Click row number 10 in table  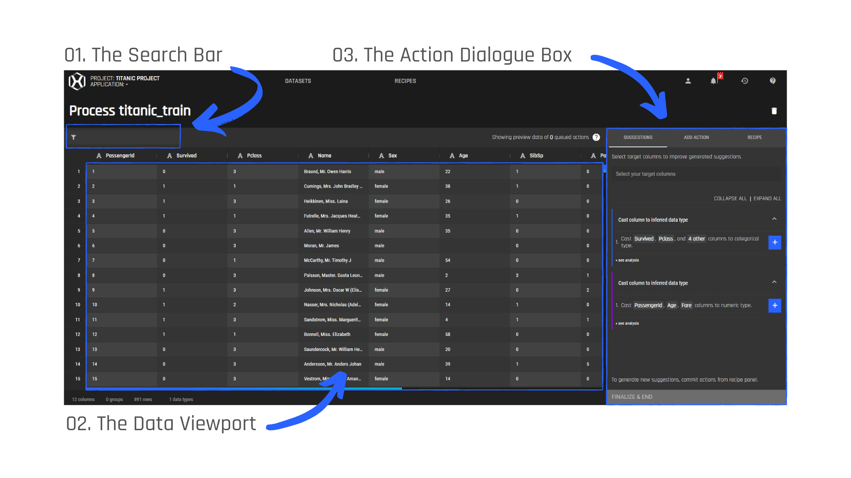tap(78, 305)
